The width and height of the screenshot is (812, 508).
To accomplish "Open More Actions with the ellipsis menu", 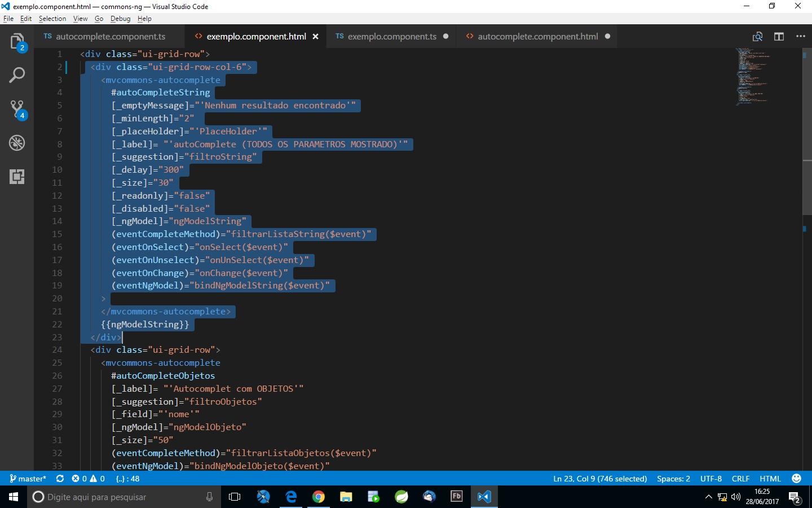I will [801, 36].
